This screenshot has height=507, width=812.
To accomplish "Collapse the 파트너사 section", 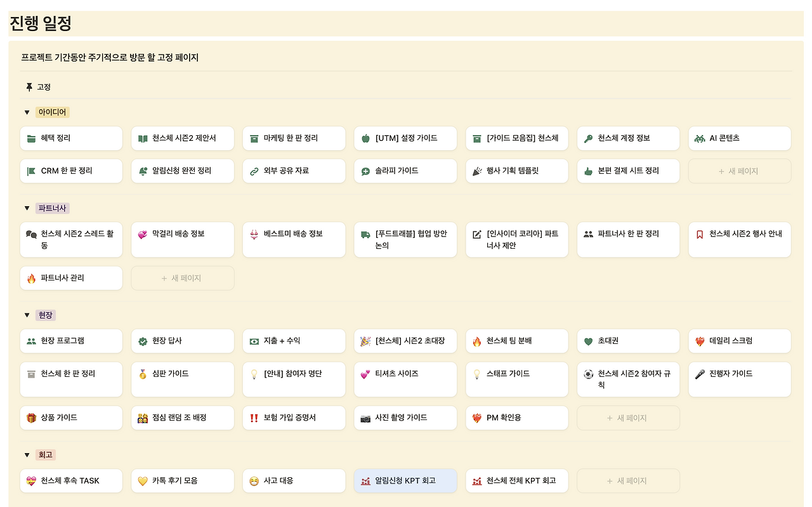I will 27,208.
